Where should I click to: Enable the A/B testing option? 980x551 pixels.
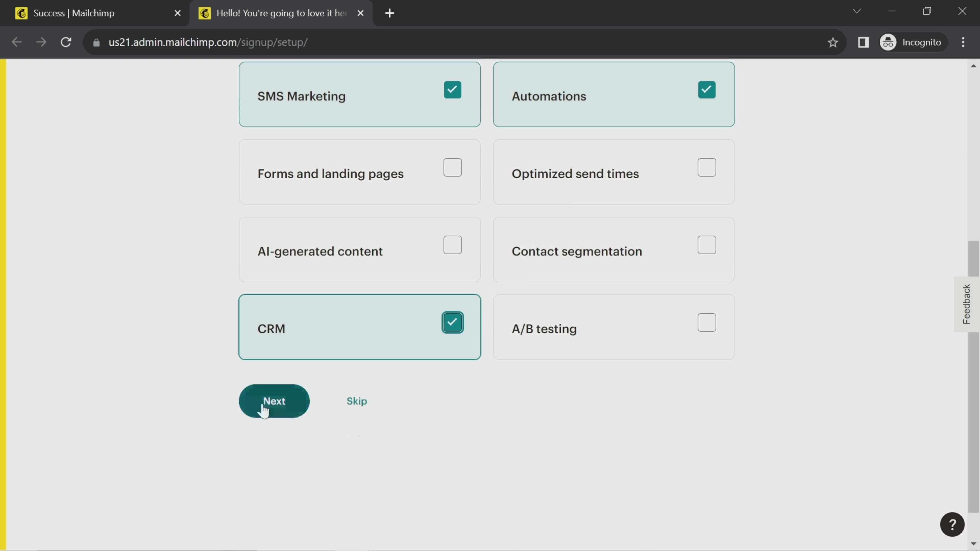pyautogui.click(x=707, y=322)
